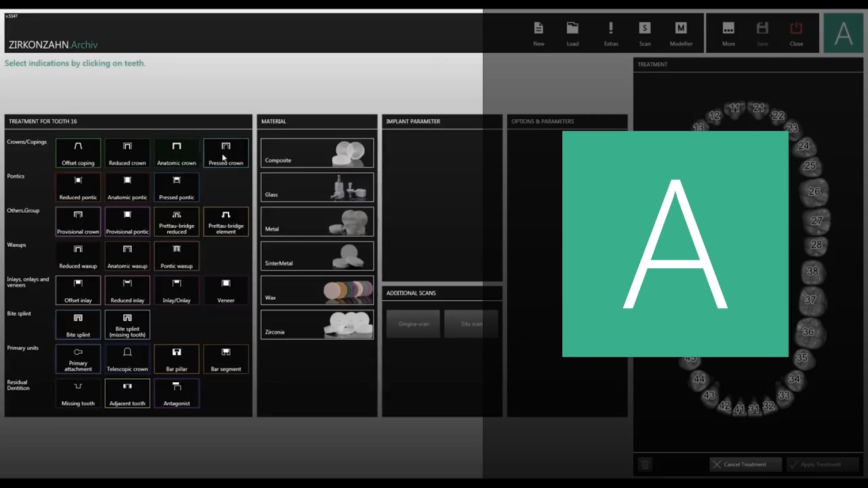This screenshot has width=868, height=488.
Task: Mark tooth as Missing tooth
Action: click(78, 394)
